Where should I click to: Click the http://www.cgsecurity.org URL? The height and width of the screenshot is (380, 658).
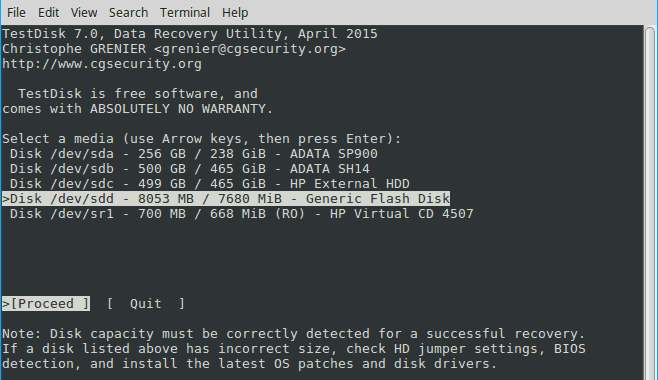102,64
